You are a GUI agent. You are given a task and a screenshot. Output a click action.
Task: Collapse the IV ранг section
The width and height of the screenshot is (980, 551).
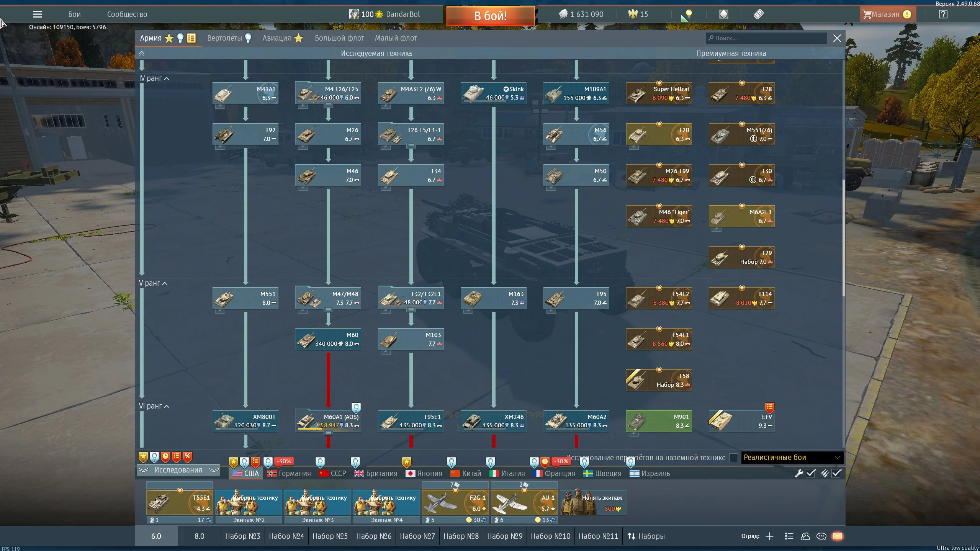coord(167,78)
